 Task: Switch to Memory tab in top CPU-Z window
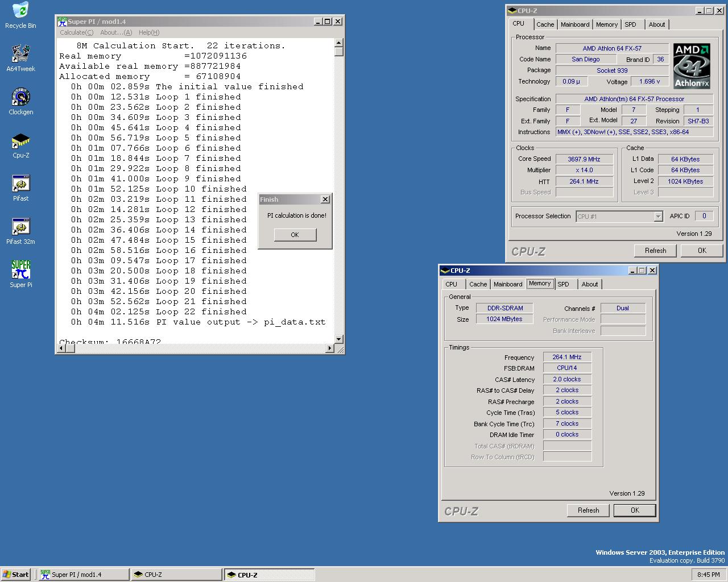[607, 24]
